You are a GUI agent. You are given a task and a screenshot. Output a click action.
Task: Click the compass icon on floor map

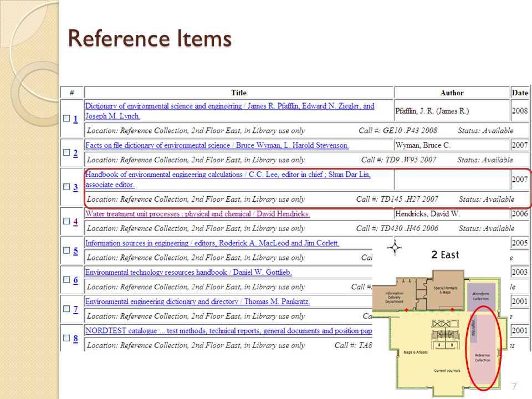click(x=395, y=247)
